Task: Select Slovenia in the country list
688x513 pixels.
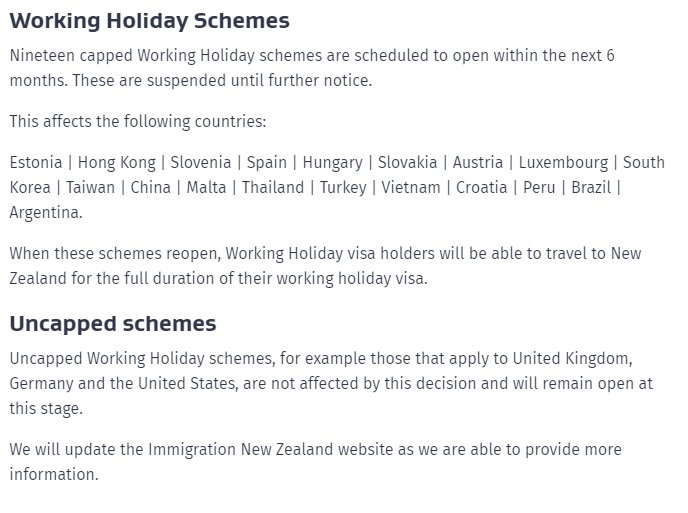Action: 200,162
